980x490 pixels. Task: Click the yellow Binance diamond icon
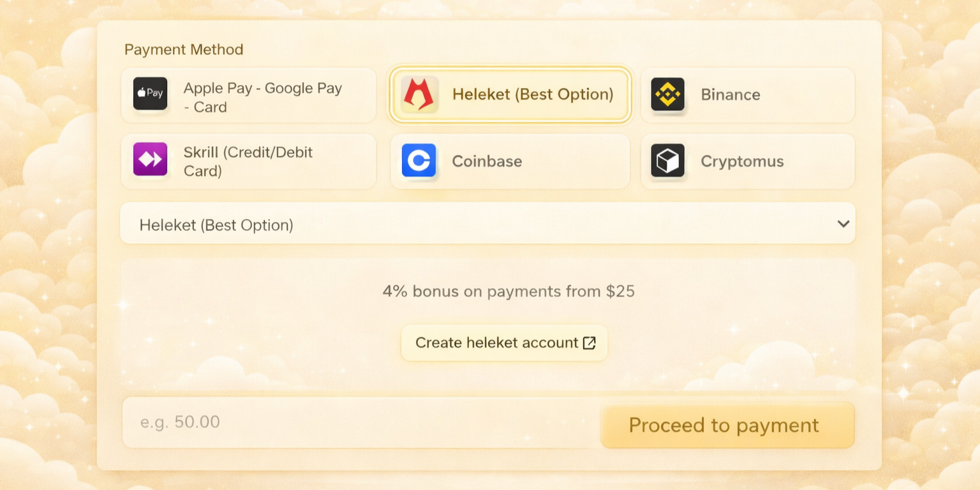tap(667, 94)
